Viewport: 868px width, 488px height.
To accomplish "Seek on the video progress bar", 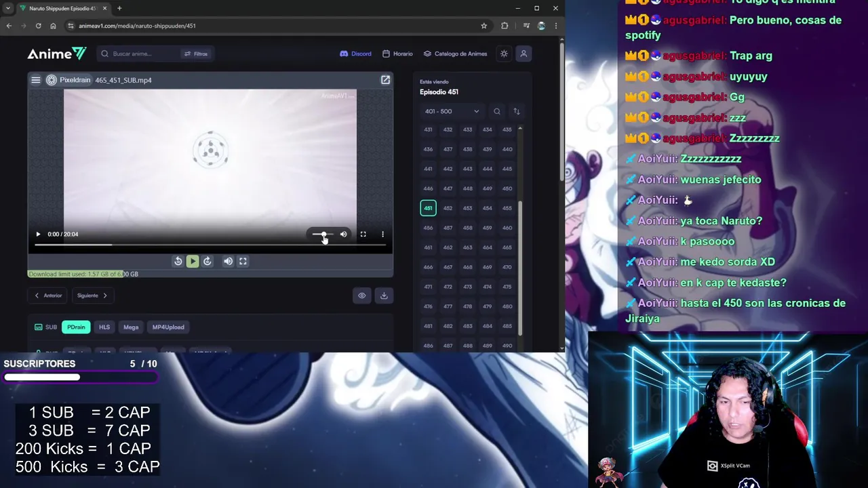I will coord(210,245).
